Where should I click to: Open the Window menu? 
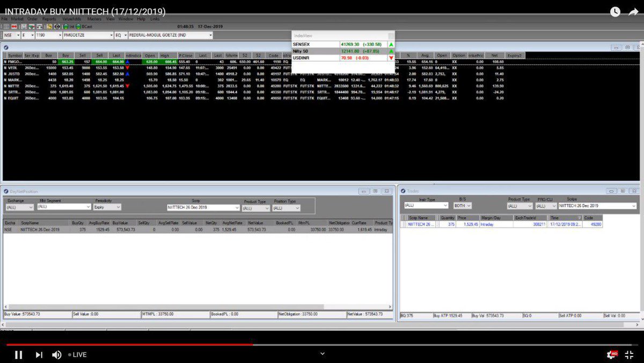tap(126, 19)
